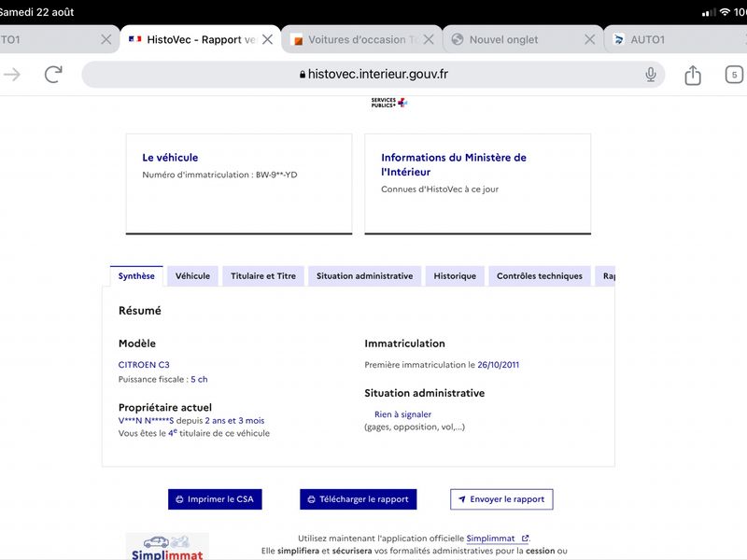Close the Nouvel onglet tab
Screen dimensions: 747x560
(x=590, y=39)
